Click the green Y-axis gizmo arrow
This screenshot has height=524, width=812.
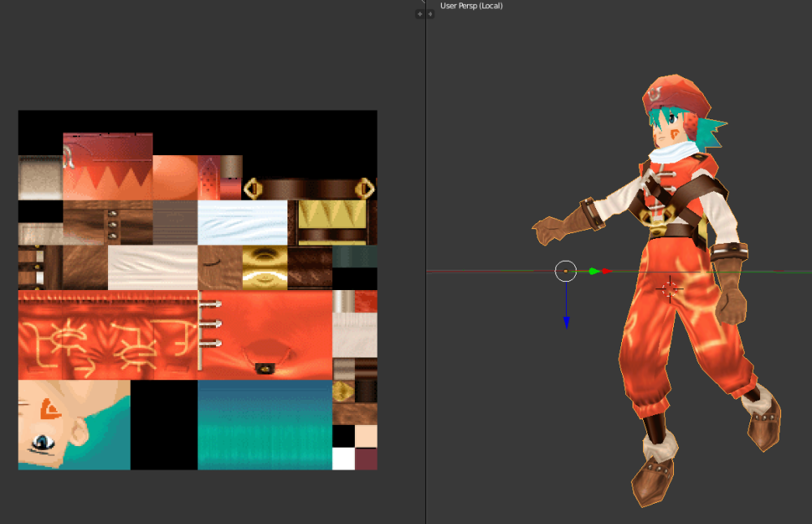click(x=594, y=271)
